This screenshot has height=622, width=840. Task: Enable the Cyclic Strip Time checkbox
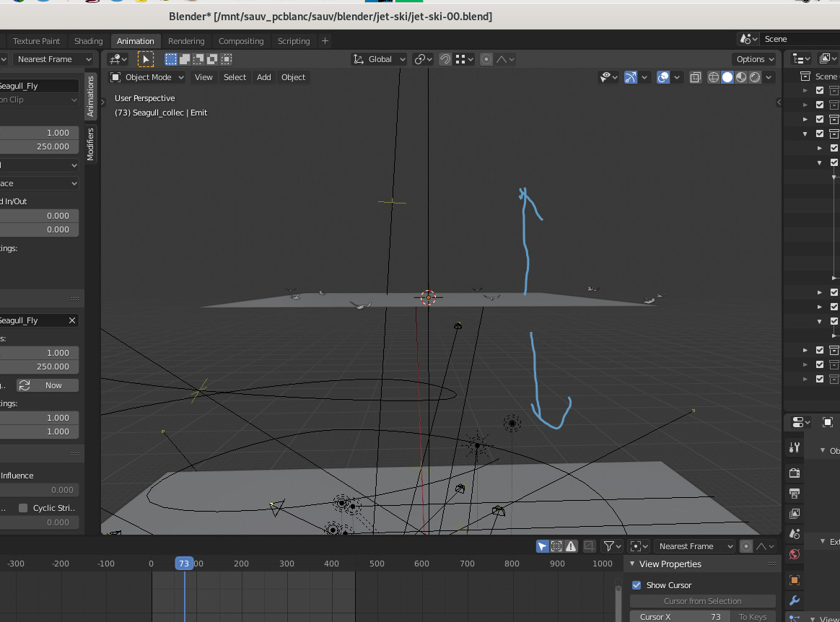click(x=23, y=508)
